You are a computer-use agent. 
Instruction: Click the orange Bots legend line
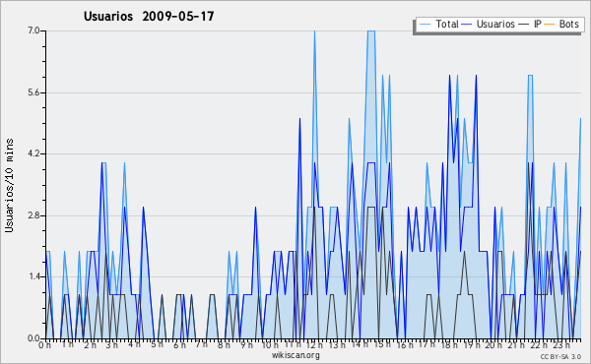550,25
